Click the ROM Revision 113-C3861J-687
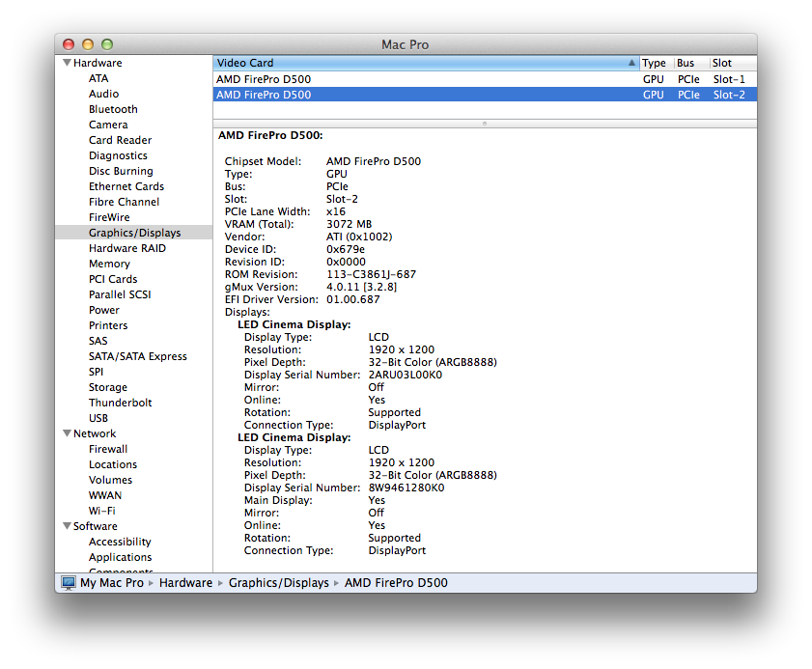Image resolution: width=812 pixels, height=669 pixels. 372,274
